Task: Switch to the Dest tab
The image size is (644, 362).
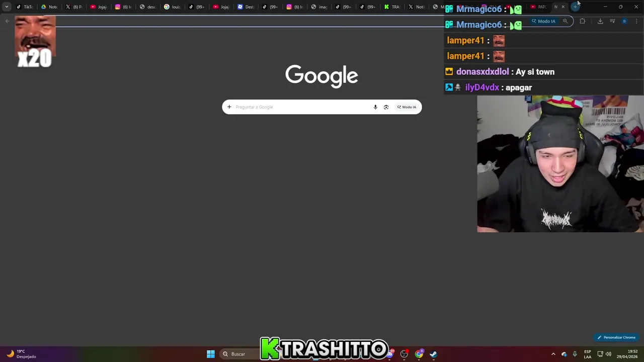Action: [x=246, y=7]
